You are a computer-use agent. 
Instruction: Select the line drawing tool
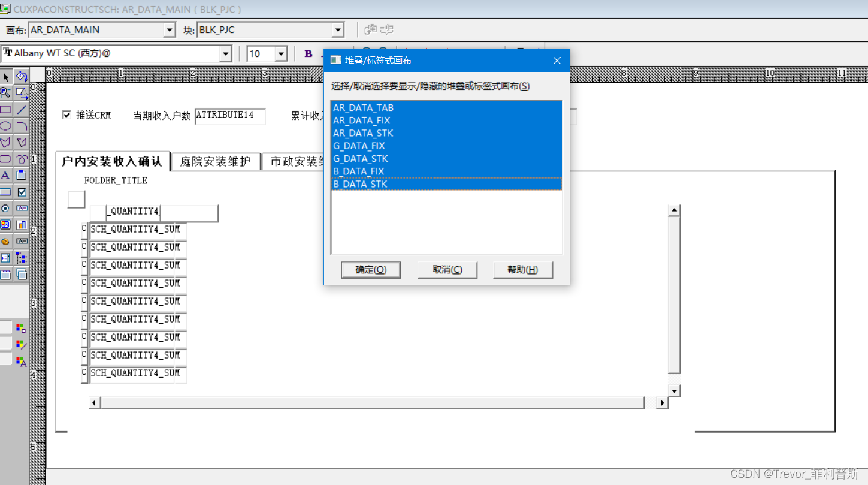[22, 109]
